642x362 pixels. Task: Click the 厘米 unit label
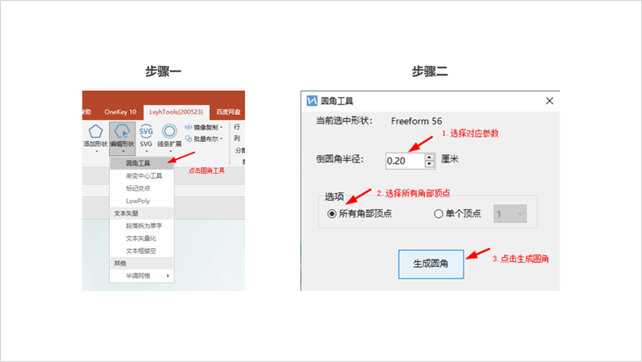coord(450,159)
